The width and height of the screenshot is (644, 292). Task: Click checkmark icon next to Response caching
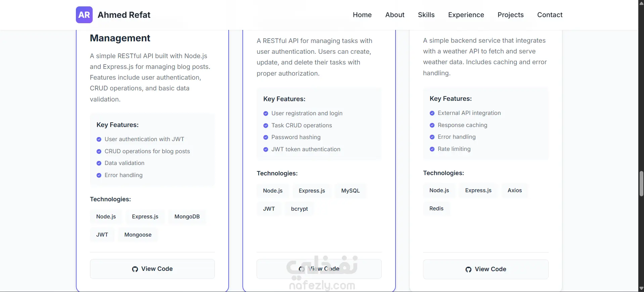(x=432, y=125)
